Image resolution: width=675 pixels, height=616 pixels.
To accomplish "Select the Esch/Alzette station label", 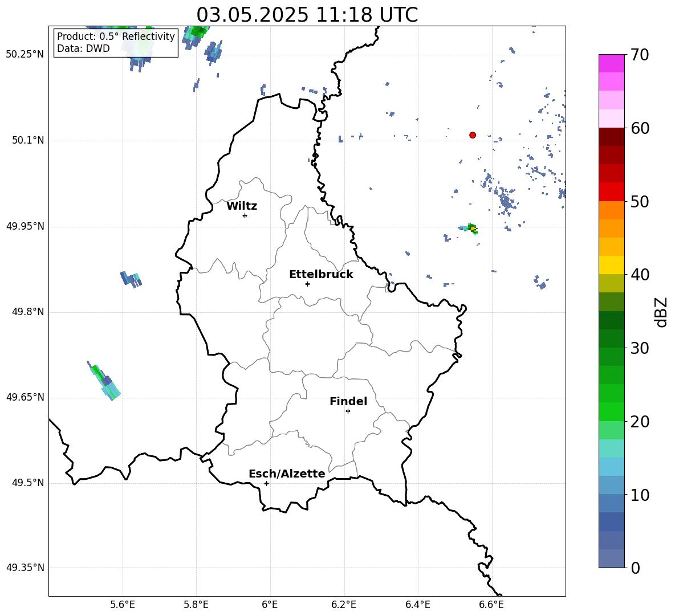I will pos(287,474).
